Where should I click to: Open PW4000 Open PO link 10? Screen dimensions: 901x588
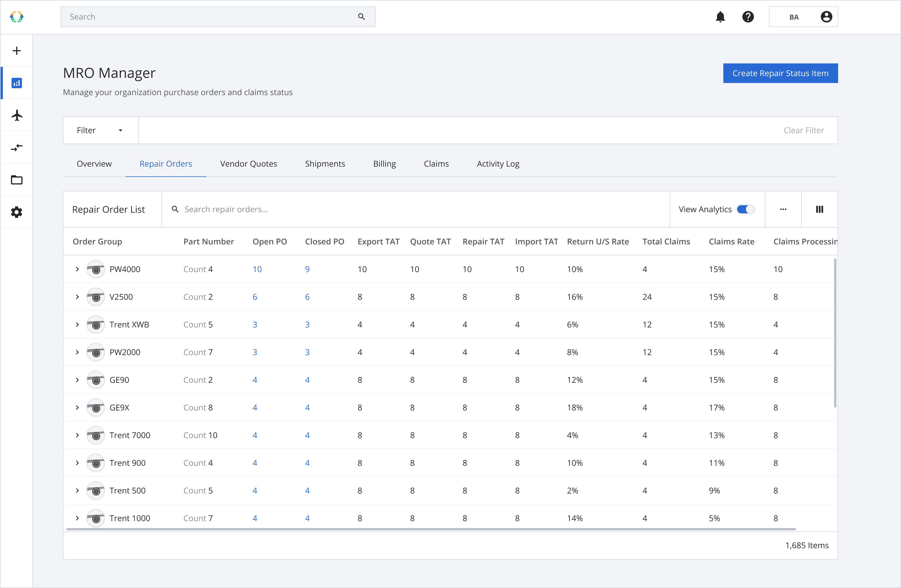[257, 269]
